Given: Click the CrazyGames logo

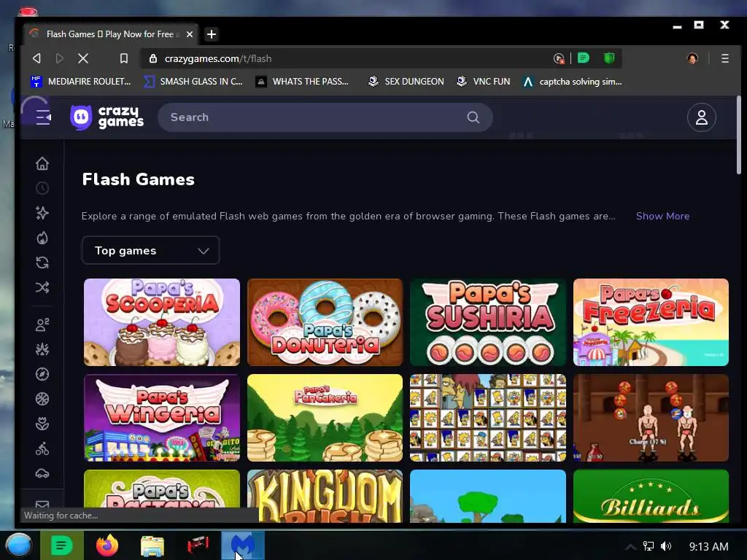Looking at the screenshot, I should 107,117.
